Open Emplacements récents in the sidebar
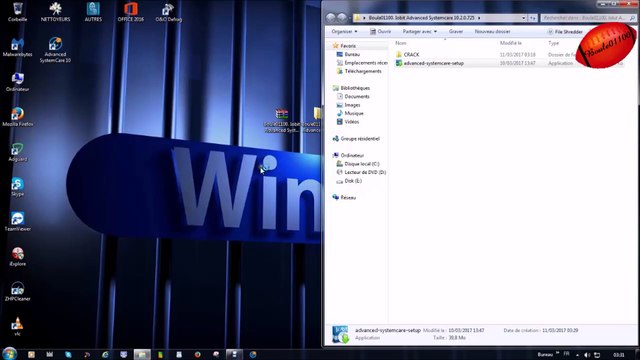The width and height of the screenshot is (640, 360). [x=362, y=63]
